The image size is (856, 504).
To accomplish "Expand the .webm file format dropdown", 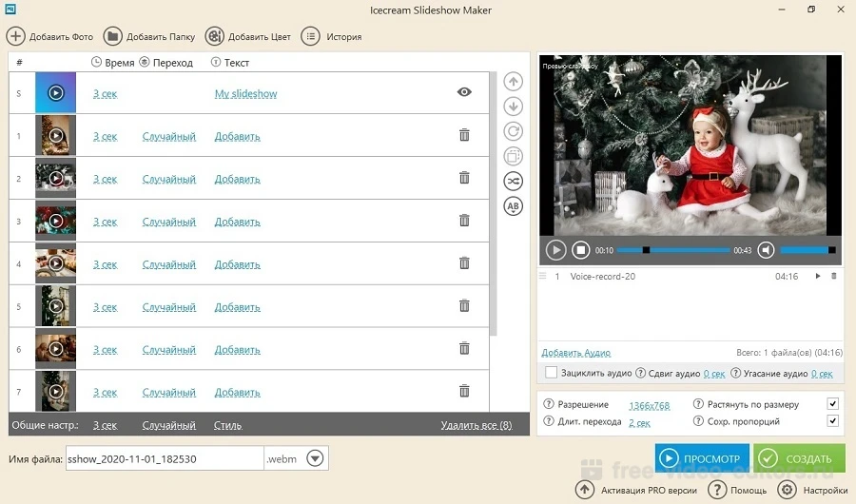I will (315, 459).
